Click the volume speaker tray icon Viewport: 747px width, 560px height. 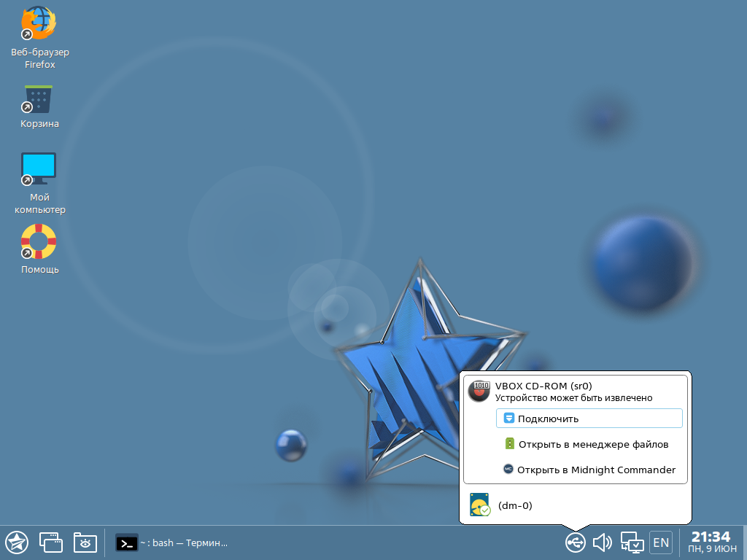(x=603, y=542)
